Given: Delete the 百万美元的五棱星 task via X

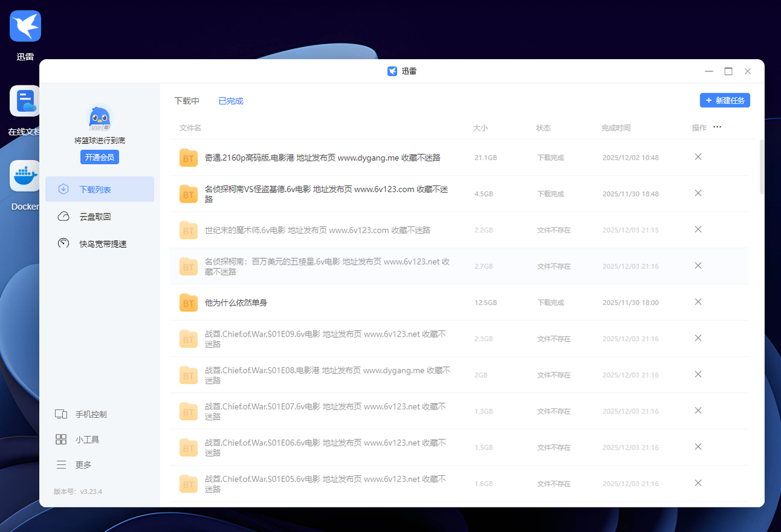Looking at the screenshot, I should 699,265.
